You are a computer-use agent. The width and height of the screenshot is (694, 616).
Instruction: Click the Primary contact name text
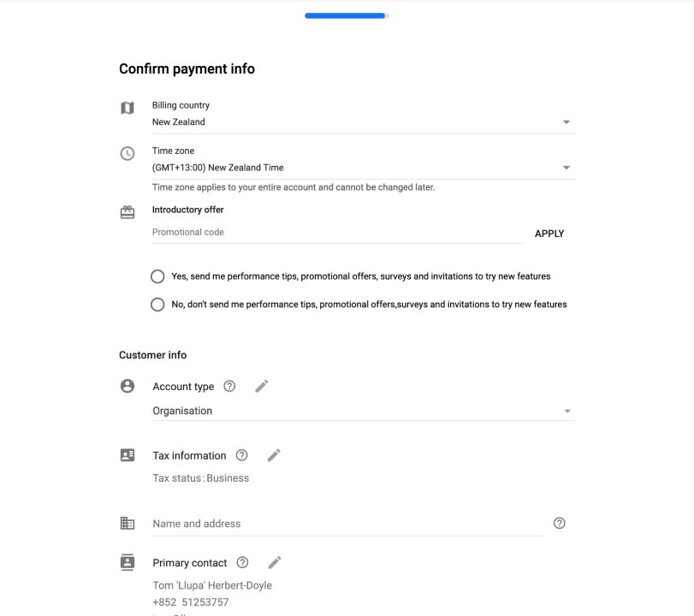[212, 585]
